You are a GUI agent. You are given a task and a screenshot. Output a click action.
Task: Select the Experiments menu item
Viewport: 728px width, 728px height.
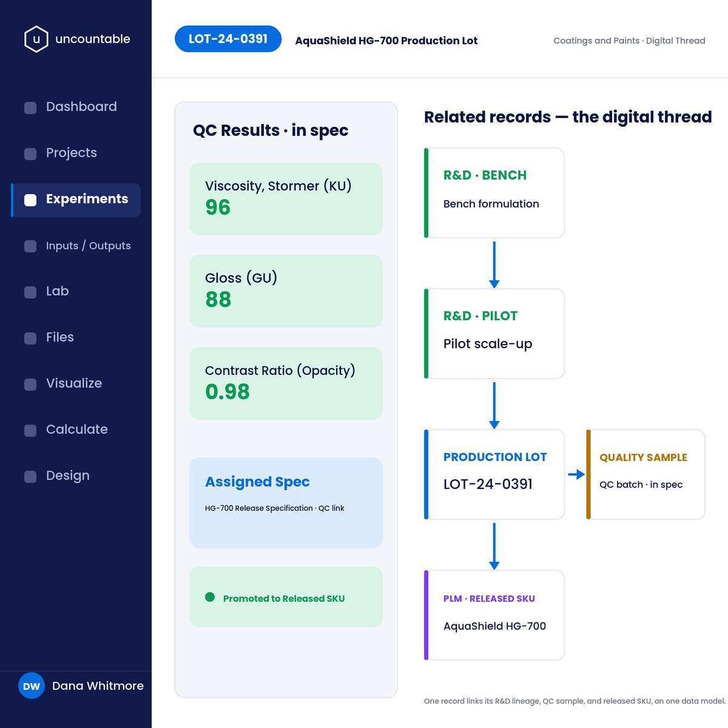pos(76,200)
